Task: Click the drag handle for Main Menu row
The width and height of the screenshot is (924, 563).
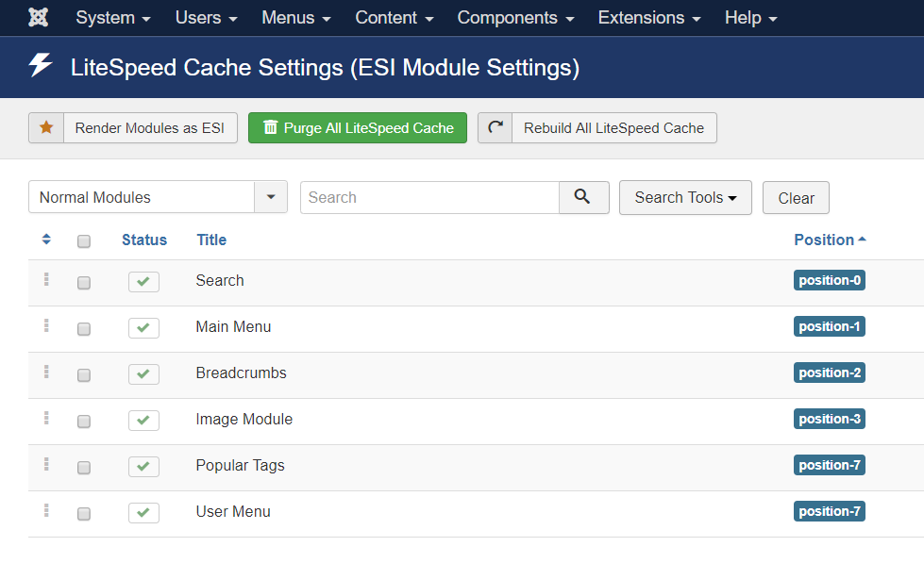Action: 46,325
